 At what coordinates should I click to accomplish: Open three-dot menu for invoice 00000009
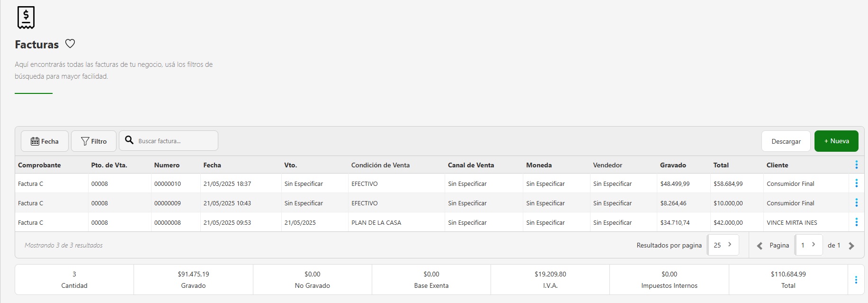[x=856, y=202]
